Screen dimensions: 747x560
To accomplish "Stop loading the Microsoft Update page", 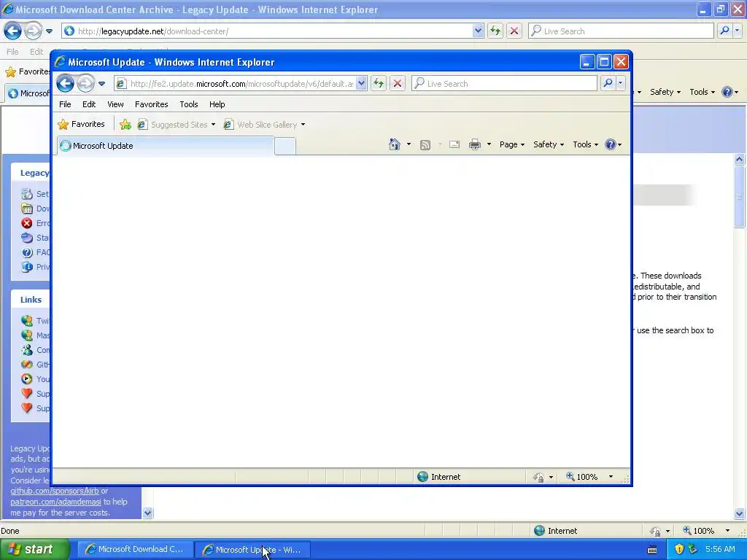I will point(398,84).
